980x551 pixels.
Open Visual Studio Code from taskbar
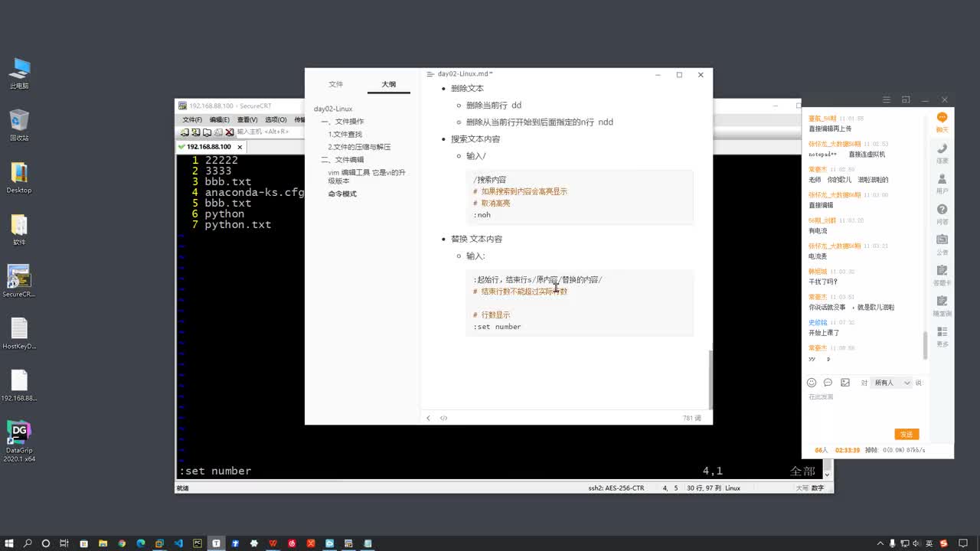point(178,543)
